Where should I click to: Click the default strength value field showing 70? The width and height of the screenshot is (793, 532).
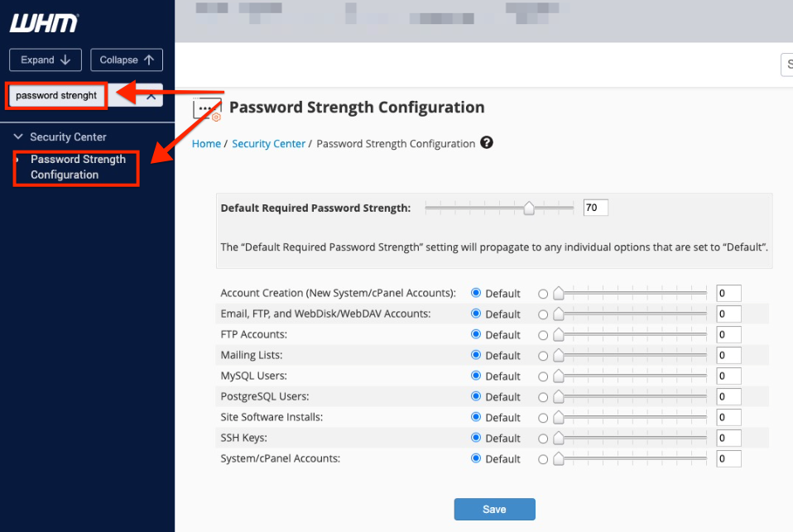tap(596, 208)
